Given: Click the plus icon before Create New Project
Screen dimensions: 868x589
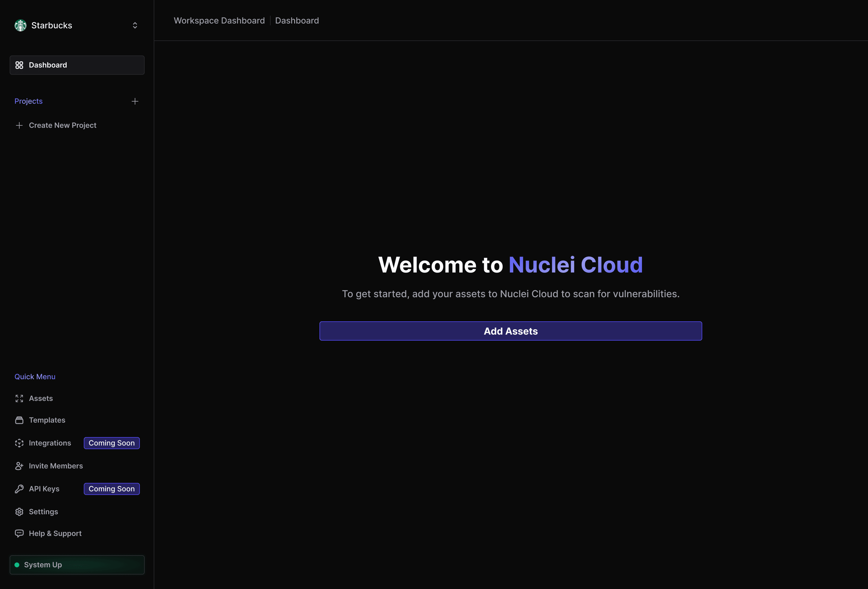Looking at the screenshot, I should 19,125.
